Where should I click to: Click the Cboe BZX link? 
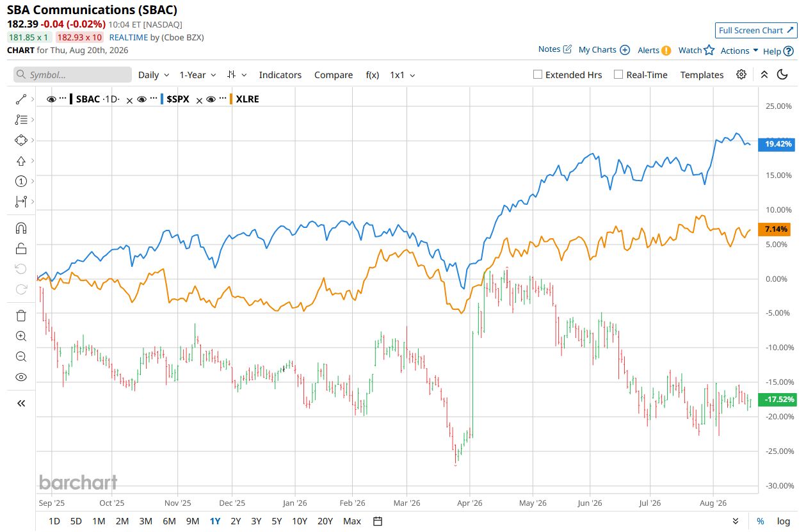click(x=181, y=37)
